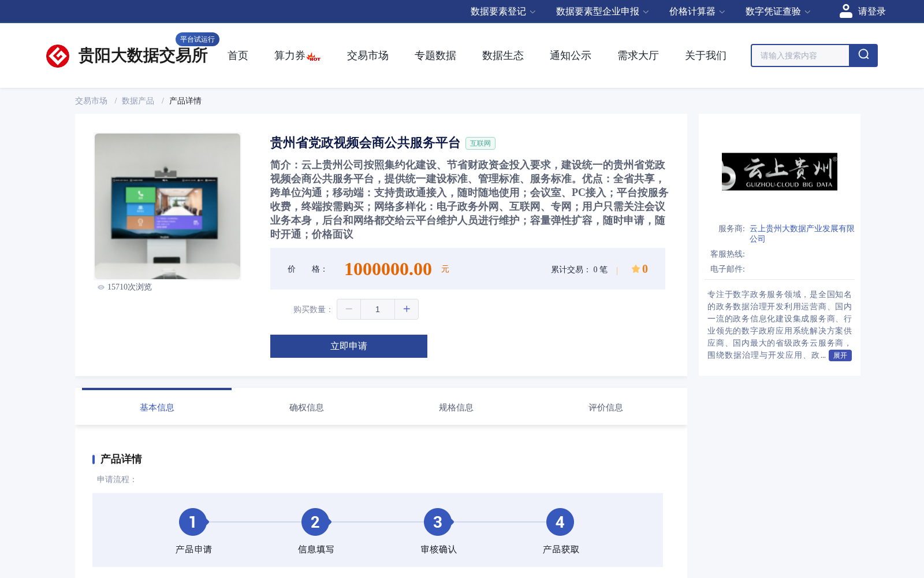Click the 请登录 link
Image resolution: width=924 pixels, height=578 pixels.
tap(872, 12)
